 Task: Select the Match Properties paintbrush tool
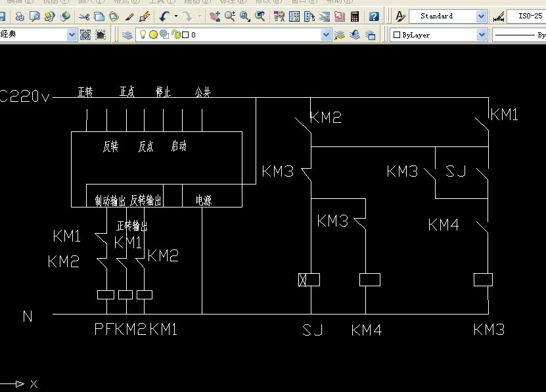(129, 16)
